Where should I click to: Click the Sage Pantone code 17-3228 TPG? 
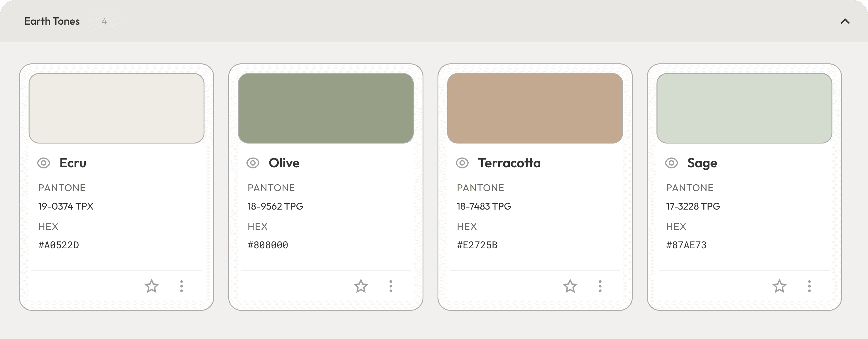[x=693, y=206]
